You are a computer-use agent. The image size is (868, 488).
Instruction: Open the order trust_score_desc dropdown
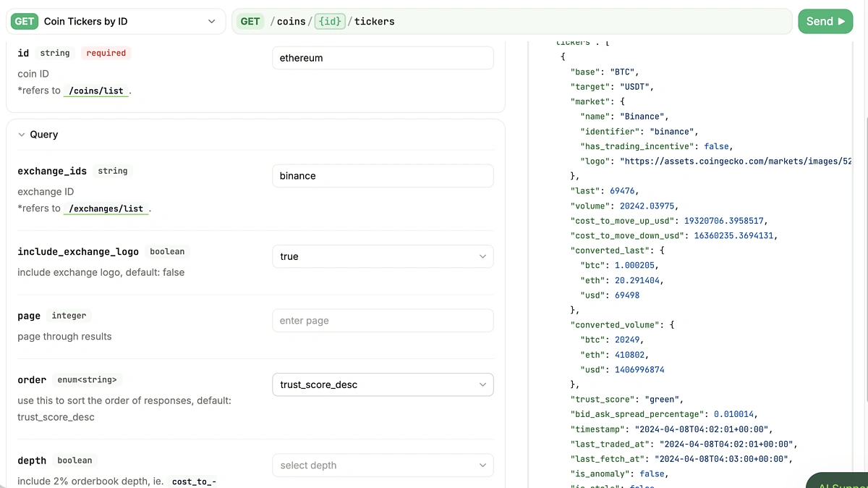[x=383, y=384]
